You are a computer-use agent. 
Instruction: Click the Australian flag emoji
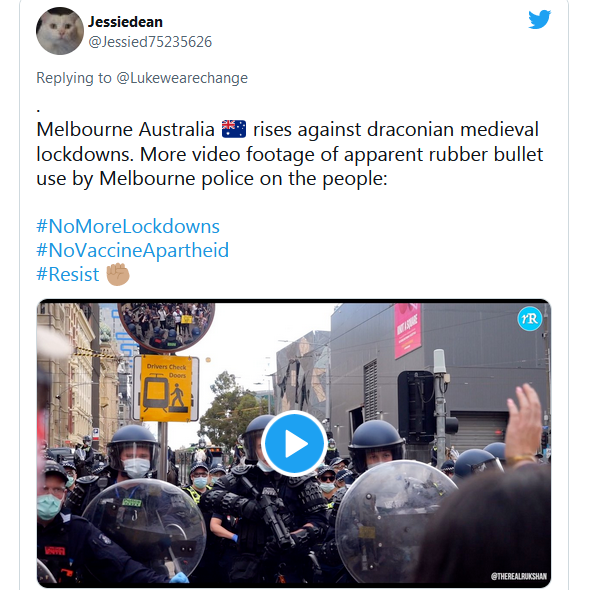(x=234, y=129)
